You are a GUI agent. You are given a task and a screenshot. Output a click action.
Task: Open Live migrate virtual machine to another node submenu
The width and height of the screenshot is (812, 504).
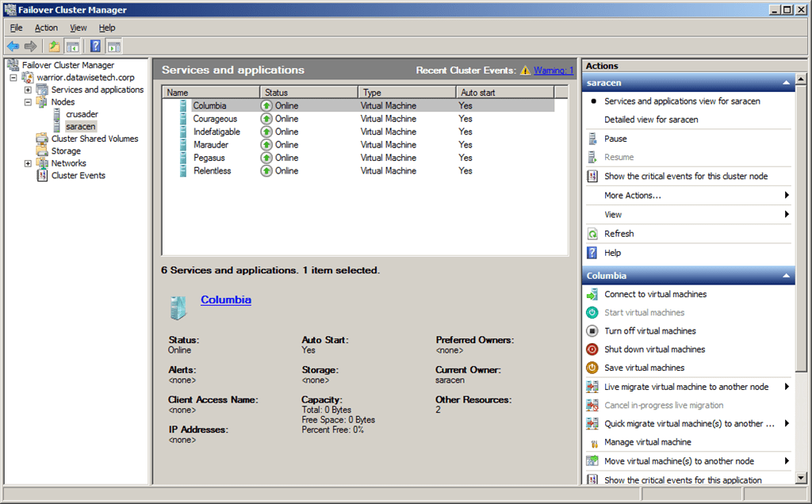[x=689, y=387]
